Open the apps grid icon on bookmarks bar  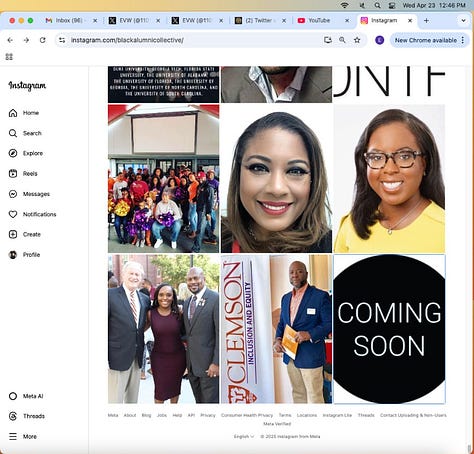point(9,57)
